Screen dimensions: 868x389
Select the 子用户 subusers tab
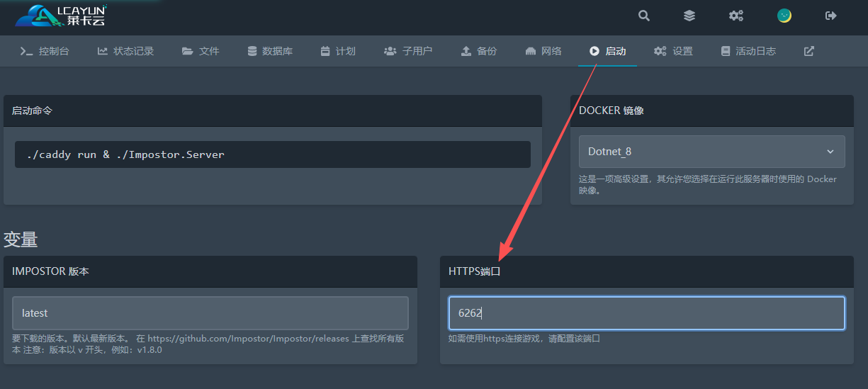[408, 51]
